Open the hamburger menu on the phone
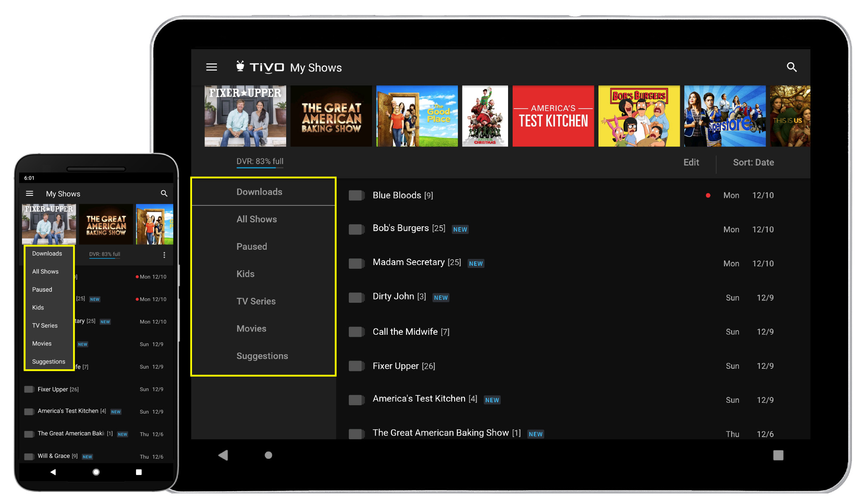Viewport: 866px width, 504px height. 29,193
